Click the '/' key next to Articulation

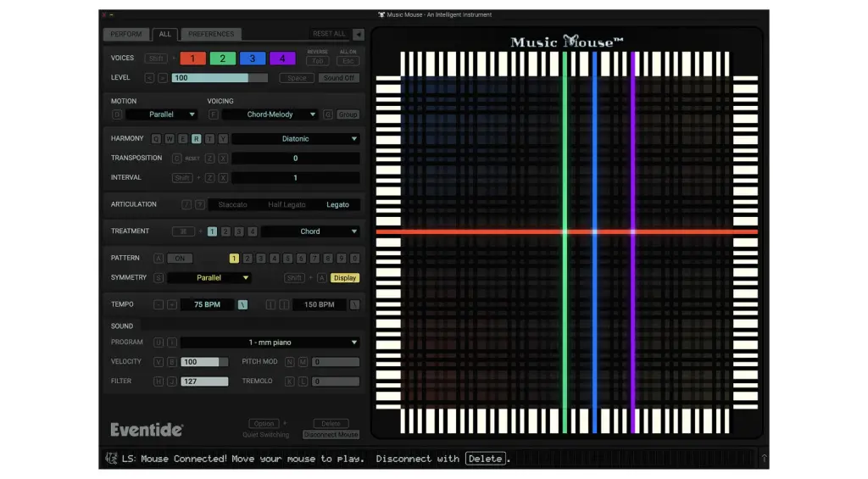click(186, 205)
